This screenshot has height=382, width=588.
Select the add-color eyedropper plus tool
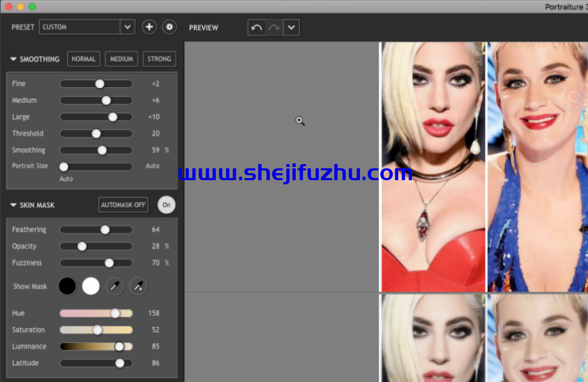[138, 286]
